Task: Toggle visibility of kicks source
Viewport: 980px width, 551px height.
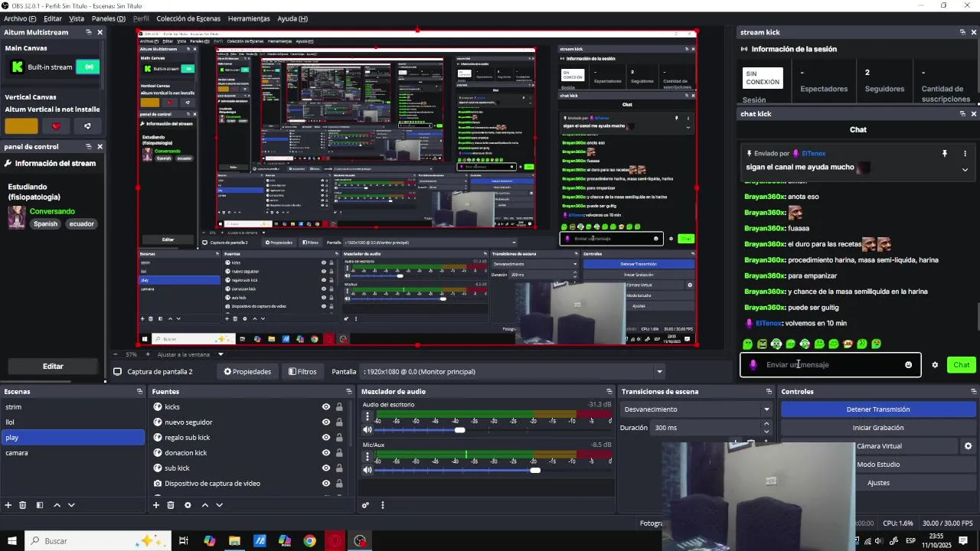Action: [x=326, y=407]
